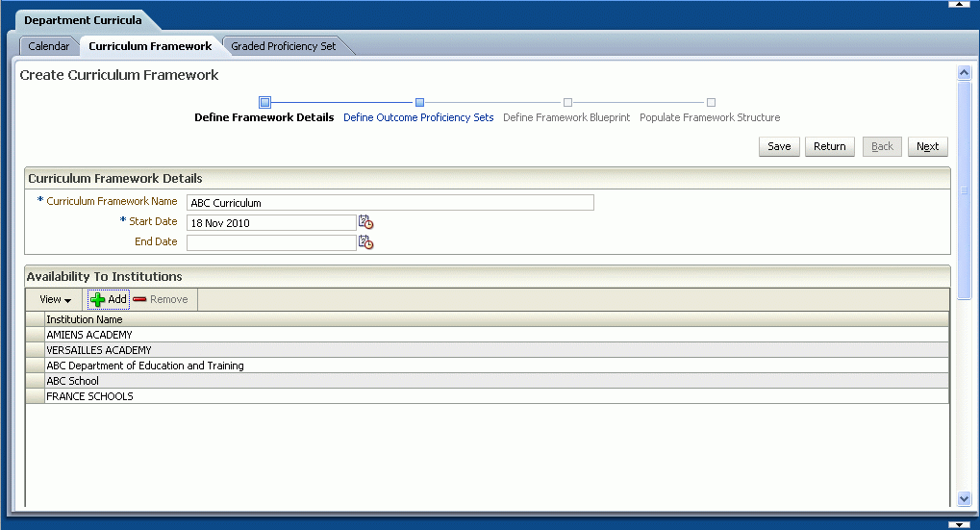Screen dimensions: 980x530
Task: Click the Define Framework Blueprint step marker
Action: (x=567, y=102)
